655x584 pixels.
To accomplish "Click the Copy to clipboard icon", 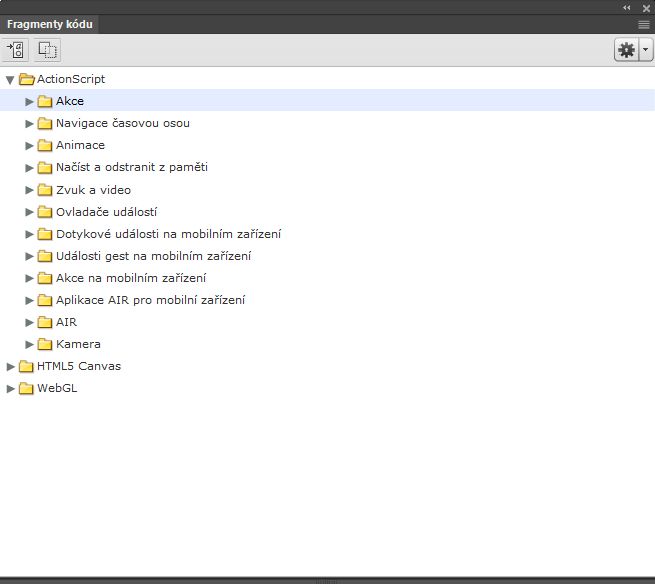I will (48, 49).
